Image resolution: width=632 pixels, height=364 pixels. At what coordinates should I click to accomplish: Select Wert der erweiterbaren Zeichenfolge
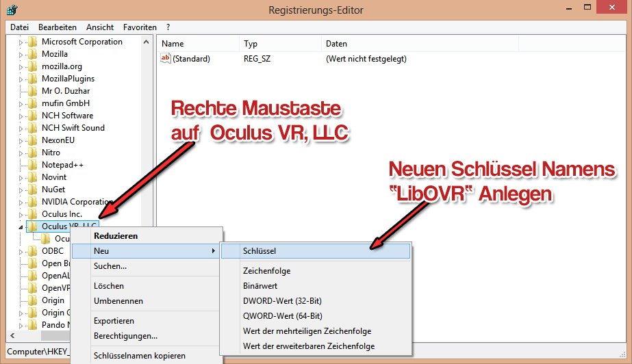pos(316,346)
